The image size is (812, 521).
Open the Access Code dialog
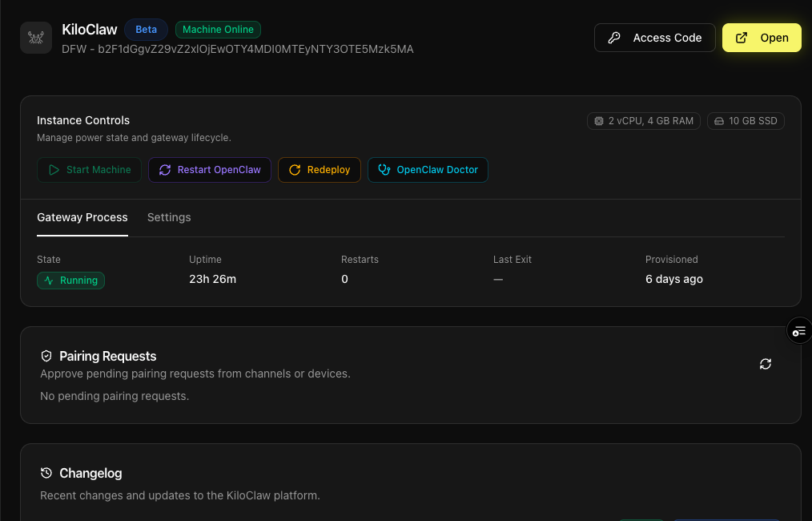pyautogui.click(x=654, y=37)
